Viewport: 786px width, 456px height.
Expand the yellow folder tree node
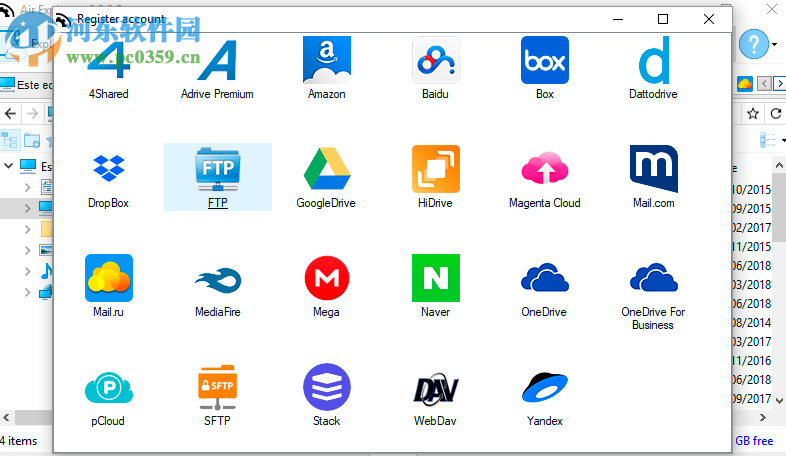click(28, 230)
